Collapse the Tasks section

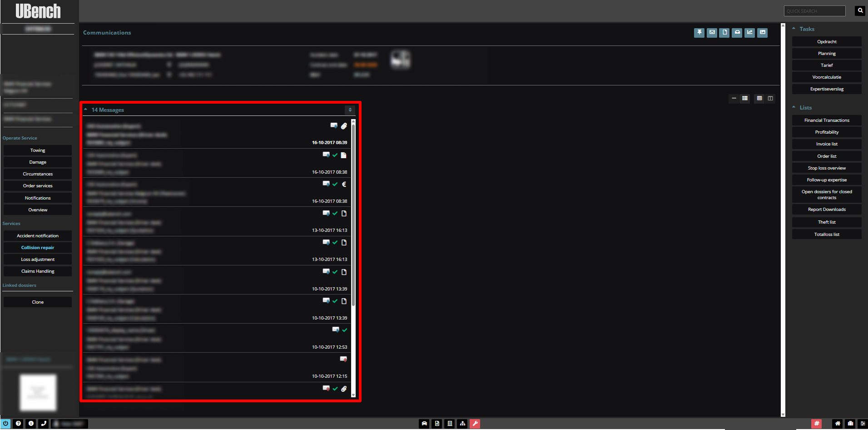click(x=794, y=29)
